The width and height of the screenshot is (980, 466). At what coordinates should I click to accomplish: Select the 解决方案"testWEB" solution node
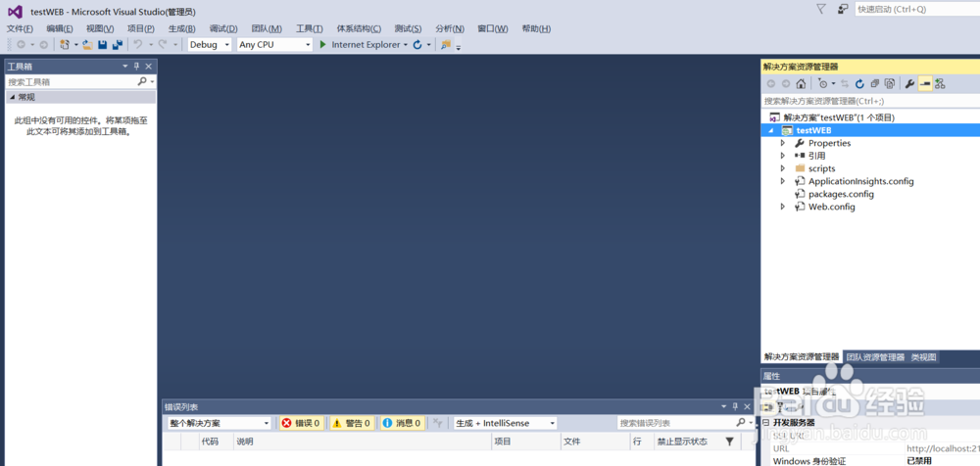839,117
